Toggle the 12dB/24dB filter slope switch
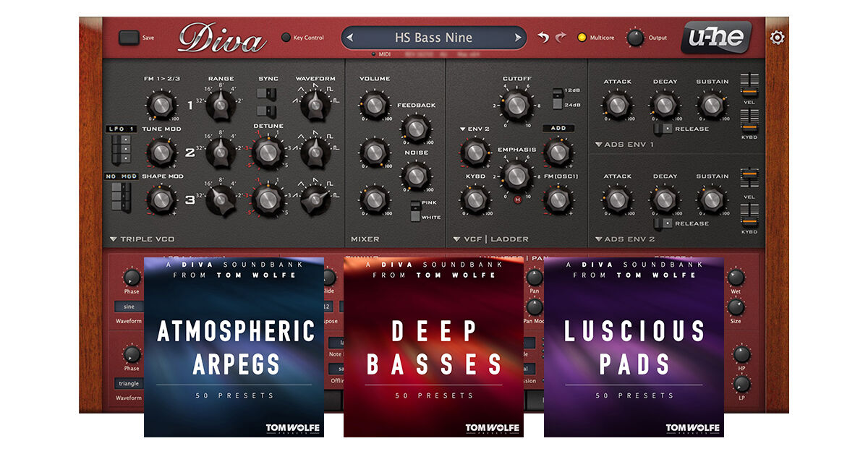868x454 pixels. point(556,98)
